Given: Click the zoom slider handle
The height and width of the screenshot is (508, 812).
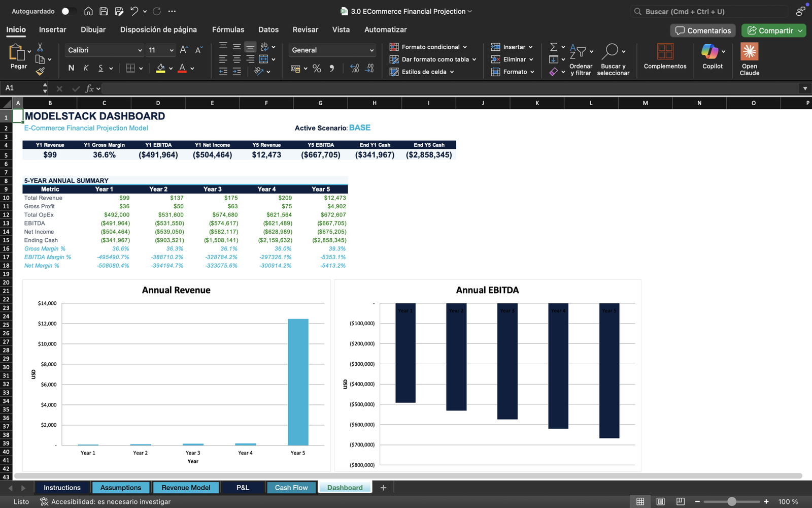Looking at the screenshot, I should point(731,501).
